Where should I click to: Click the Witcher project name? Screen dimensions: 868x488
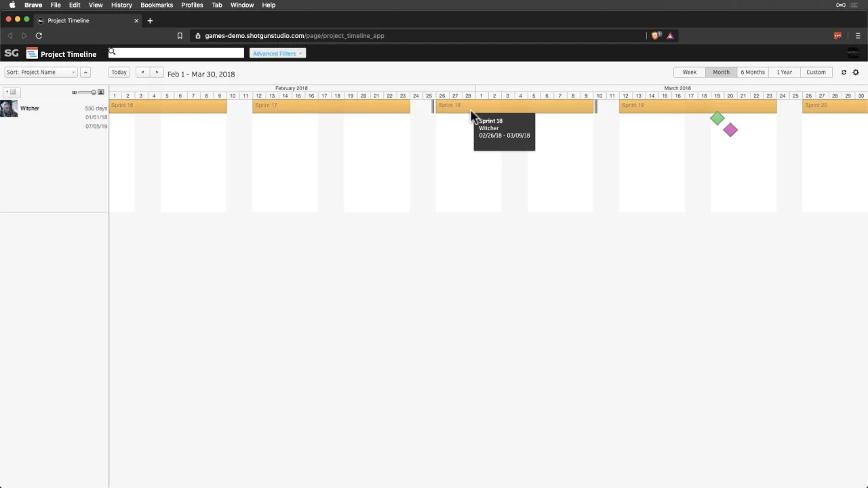click(30, 108)
